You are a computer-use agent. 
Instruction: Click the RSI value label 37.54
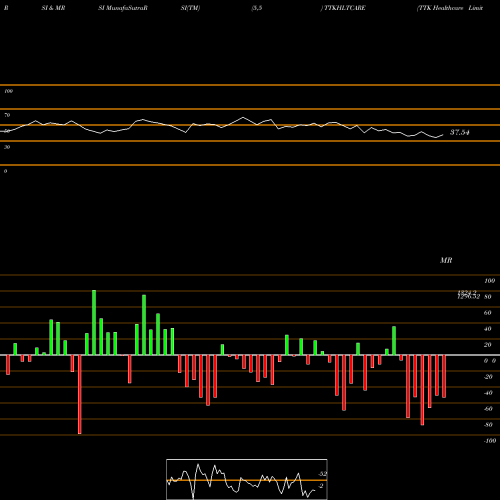coord(460,132)
